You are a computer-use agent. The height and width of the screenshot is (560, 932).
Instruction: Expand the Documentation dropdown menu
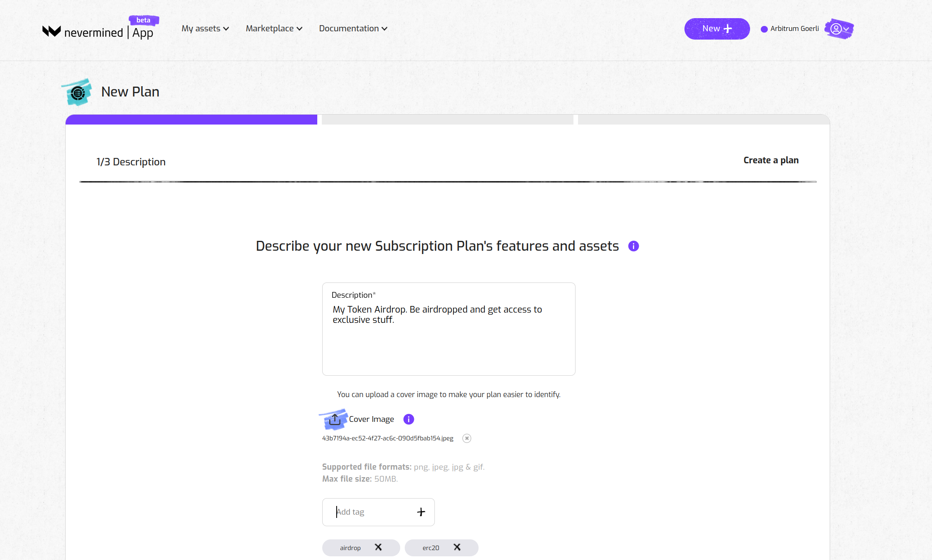353,28
